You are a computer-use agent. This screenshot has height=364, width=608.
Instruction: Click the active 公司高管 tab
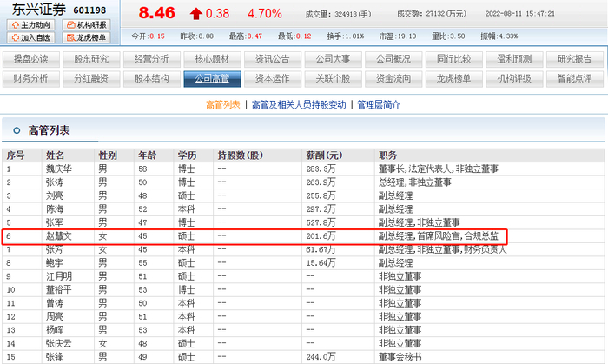tap(213, 79)
